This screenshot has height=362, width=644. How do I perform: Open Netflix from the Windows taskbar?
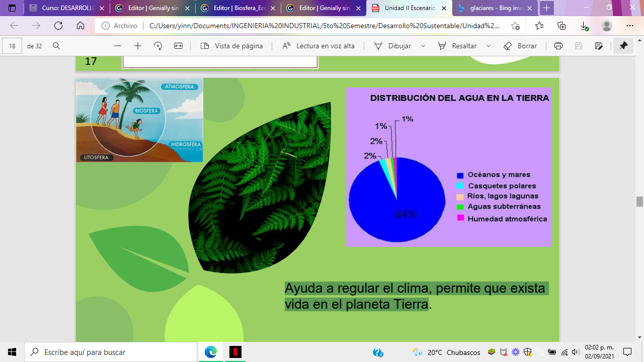[235, 352]
